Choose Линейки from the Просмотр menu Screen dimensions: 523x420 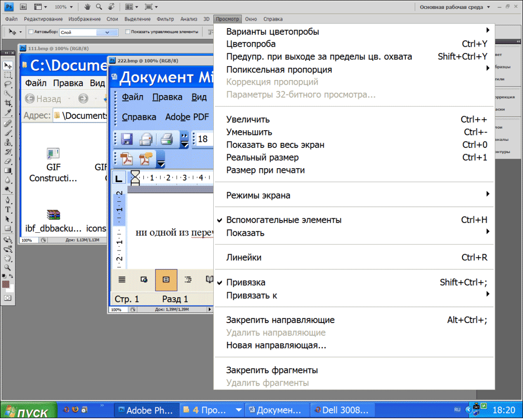click(x=244, y=258)
